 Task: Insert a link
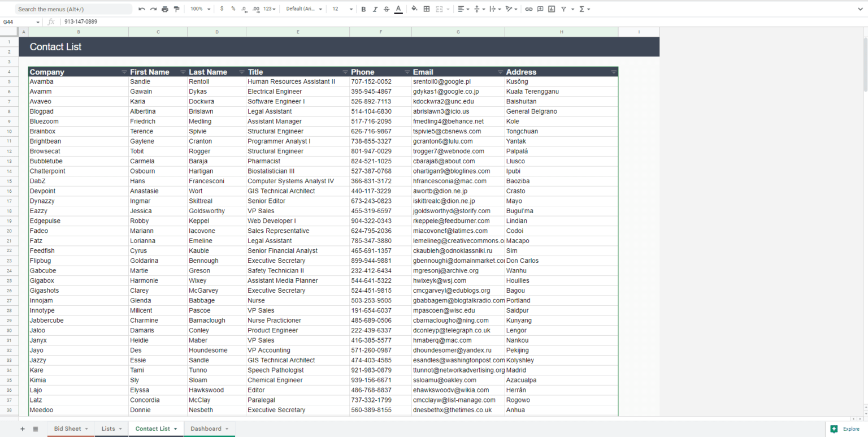[x=528, y=8]
